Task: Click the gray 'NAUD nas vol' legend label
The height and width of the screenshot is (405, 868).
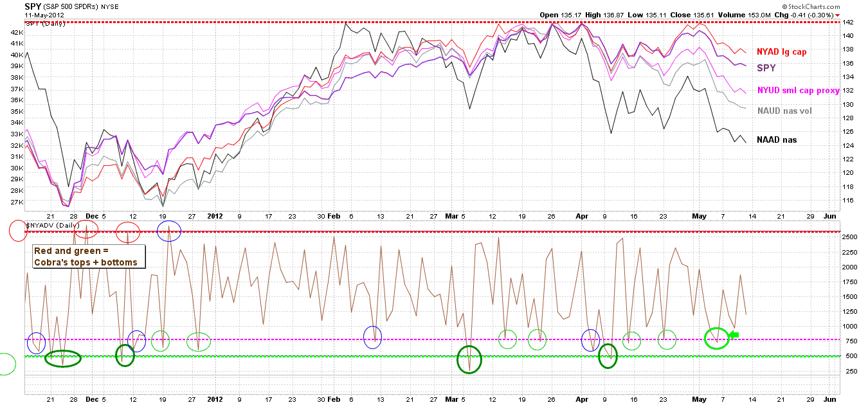Action: (x=784, y=111)
